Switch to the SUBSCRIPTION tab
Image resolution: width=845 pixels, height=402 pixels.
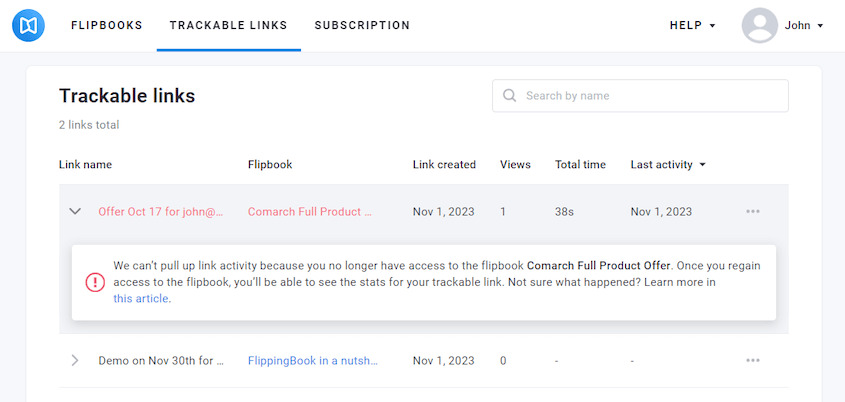coord(362,25)
